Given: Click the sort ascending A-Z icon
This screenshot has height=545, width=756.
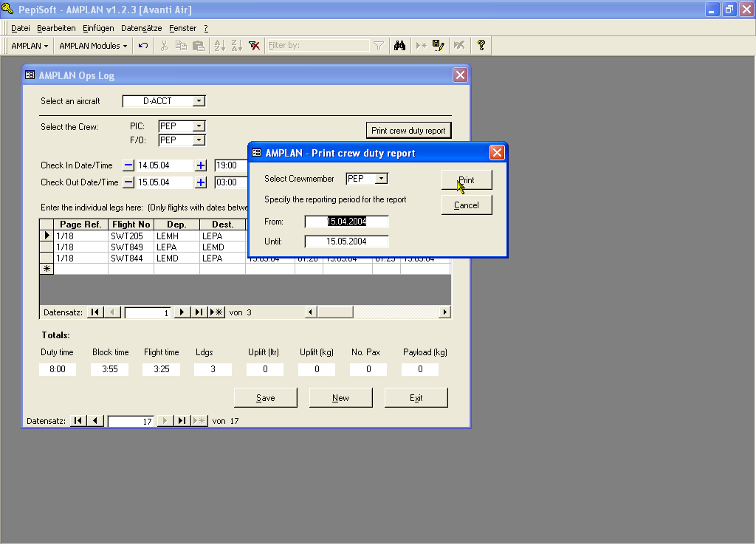Looking at the screenshot, I should 219,46.
